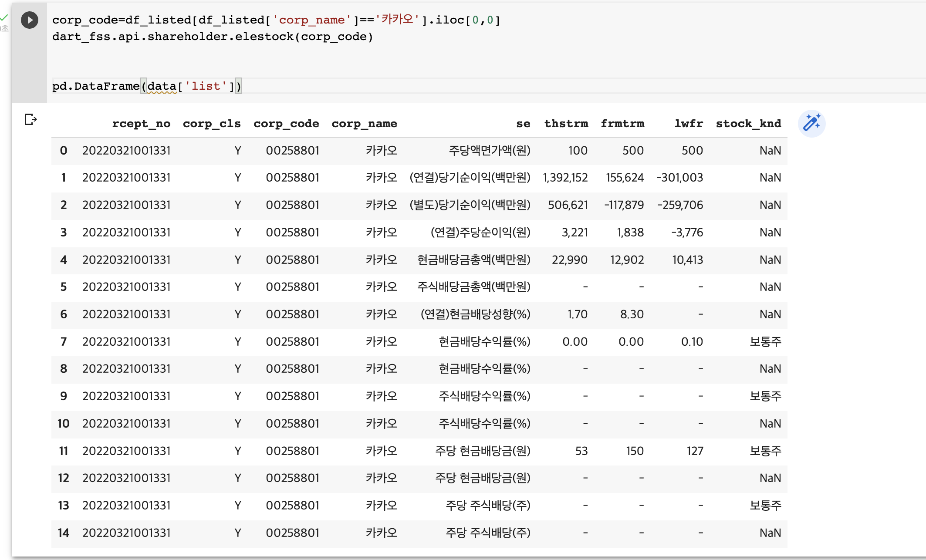926x560 pixels.
Task: Select the (별도)당기순이익(백만원) cell
Action: [470, 205]
